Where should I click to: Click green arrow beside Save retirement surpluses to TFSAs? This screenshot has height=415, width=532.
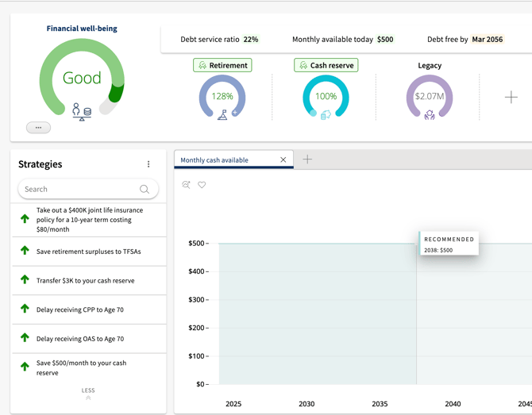click(25, 251)
